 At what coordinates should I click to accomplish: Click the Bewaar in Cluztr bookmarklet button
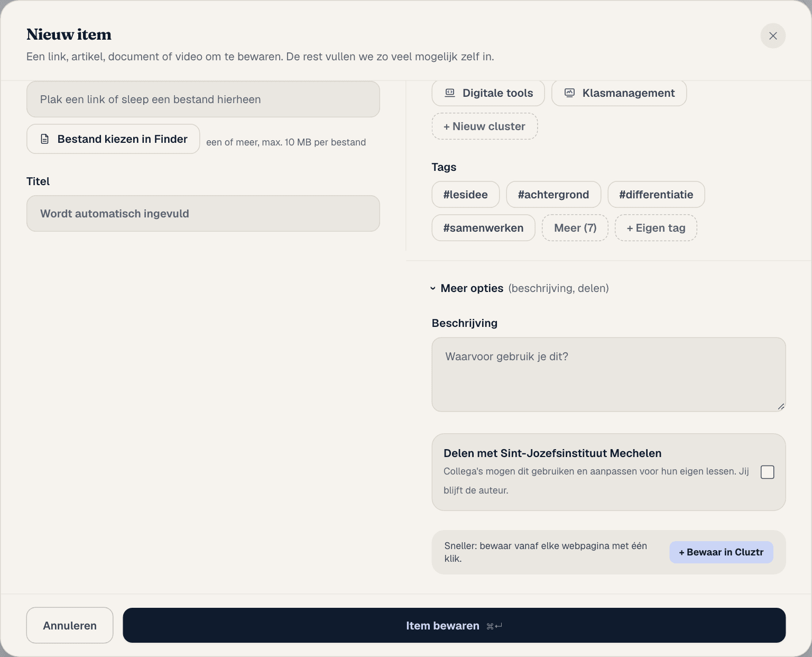(x=721, y=552)
